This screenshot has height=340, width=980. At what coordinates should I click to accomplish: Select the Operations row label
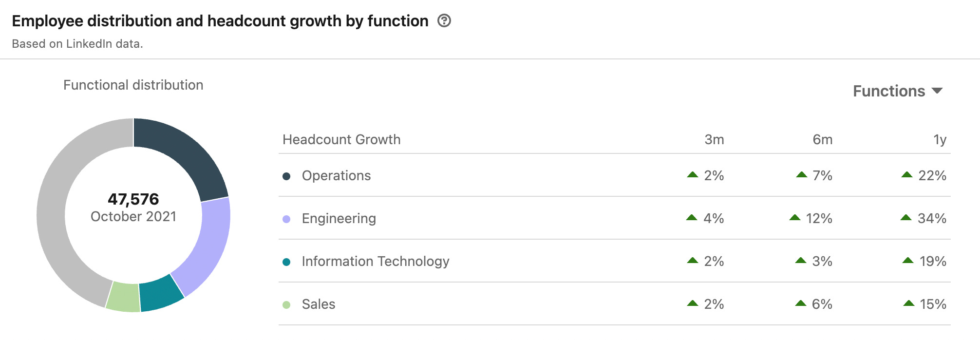click(x=336, y=176)
